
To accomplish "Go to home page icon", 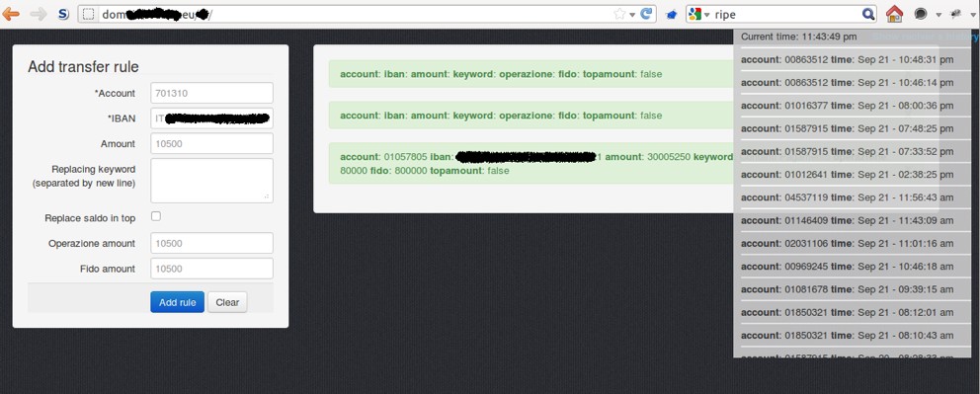I will (894, 14).
